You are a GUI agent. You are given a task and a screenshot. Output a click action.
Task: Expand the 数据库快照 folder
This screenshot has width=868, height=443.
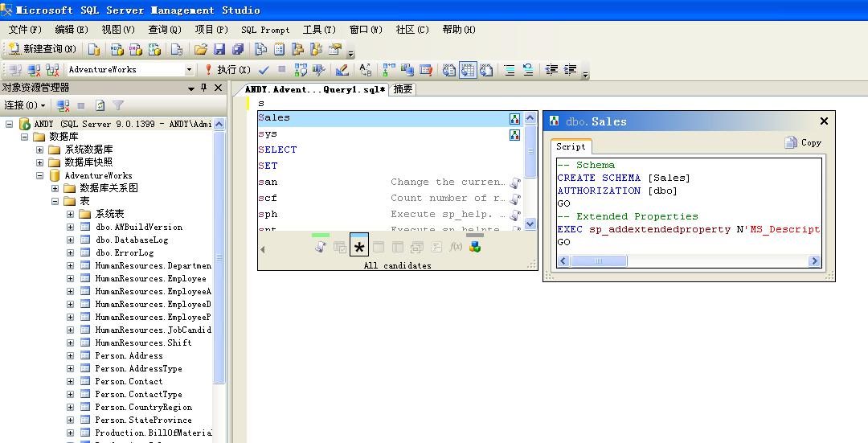[40, 162]
